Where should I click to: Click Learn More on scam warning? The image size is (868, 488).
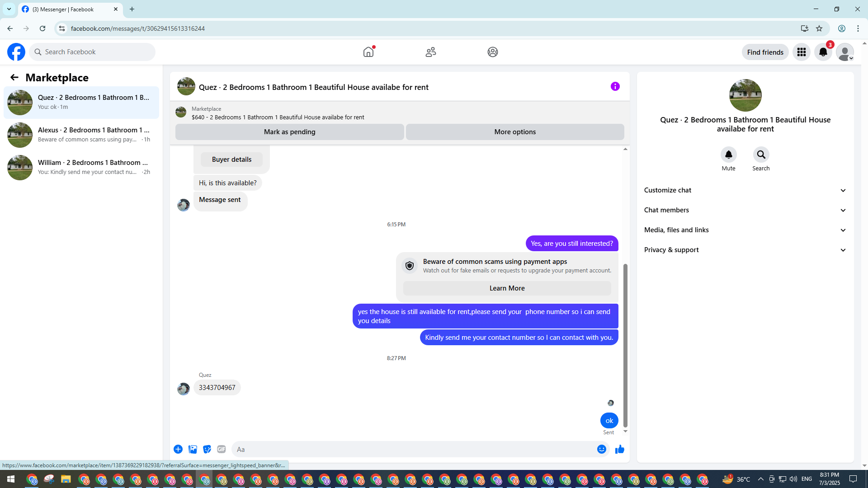click(x=507, y=288)
